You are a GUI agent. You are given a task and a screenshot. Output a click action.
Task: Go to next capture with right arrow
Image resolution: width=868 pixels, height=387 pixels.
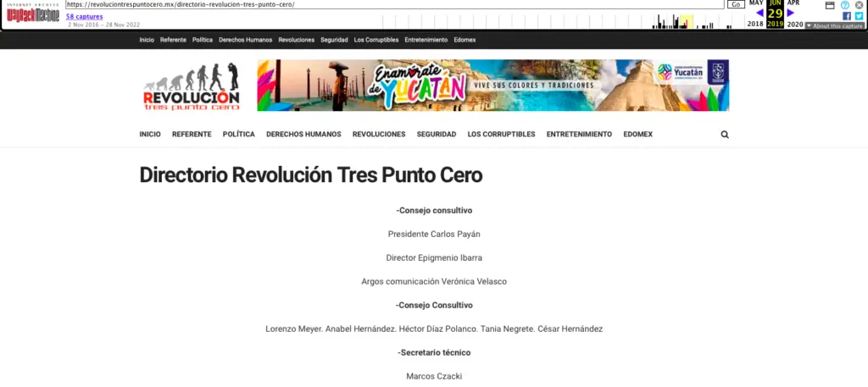(791, 14)
